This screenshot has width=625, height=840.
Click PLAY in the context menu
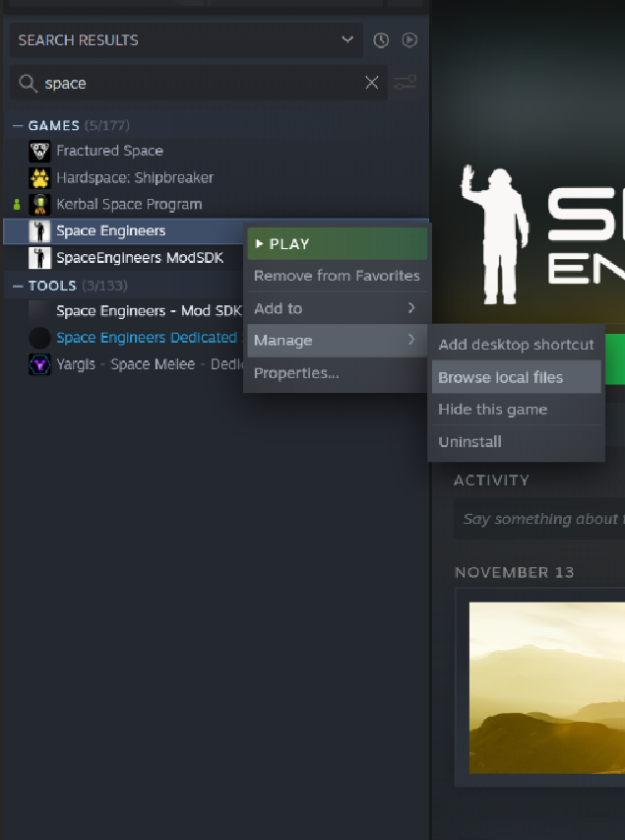tap(338, 244)
